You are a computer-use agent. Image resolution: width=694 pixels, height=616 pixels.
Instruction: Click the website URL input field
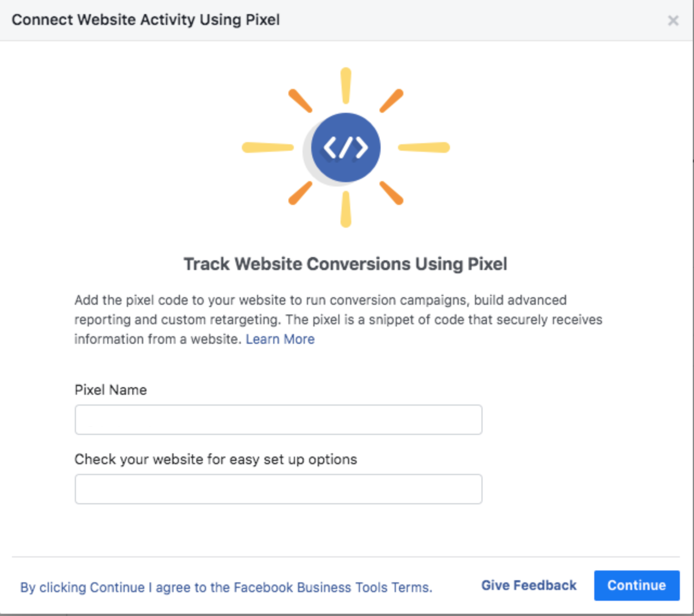coord(278,489)
